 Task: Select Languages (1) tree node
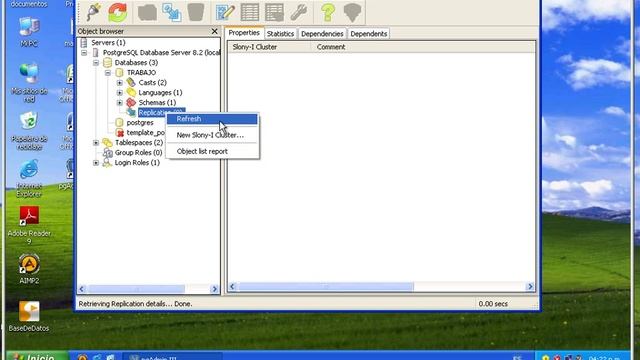click(160, 93)
